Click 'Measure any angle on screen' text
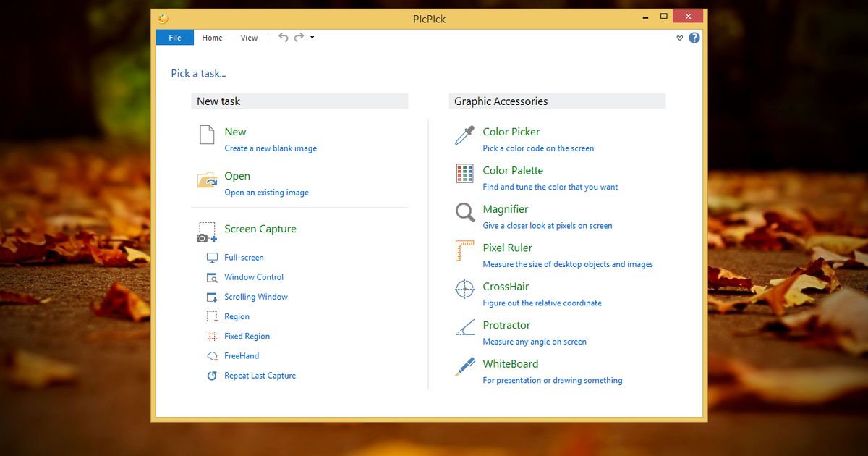 coord(535,342)
